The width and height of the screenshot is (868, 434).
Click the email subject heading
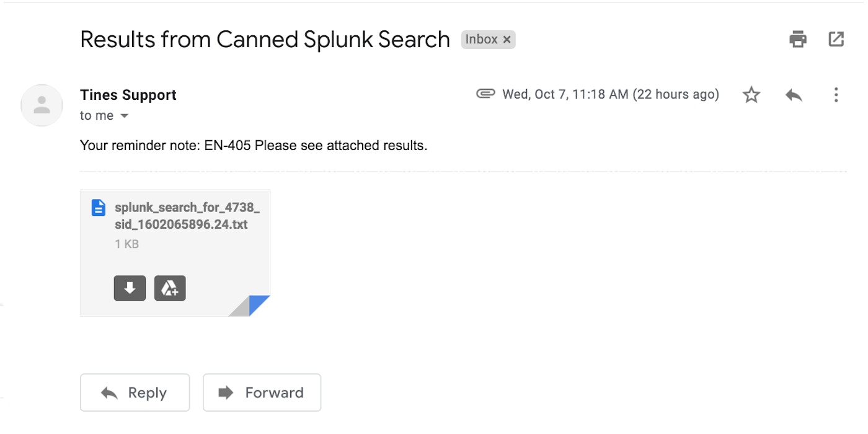(265, 40)
